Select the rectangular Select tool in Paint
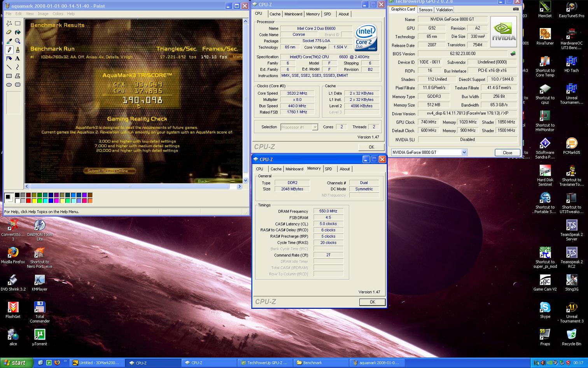Image resolution: width=588 pixels, height=368 pixels. (17, 23)
